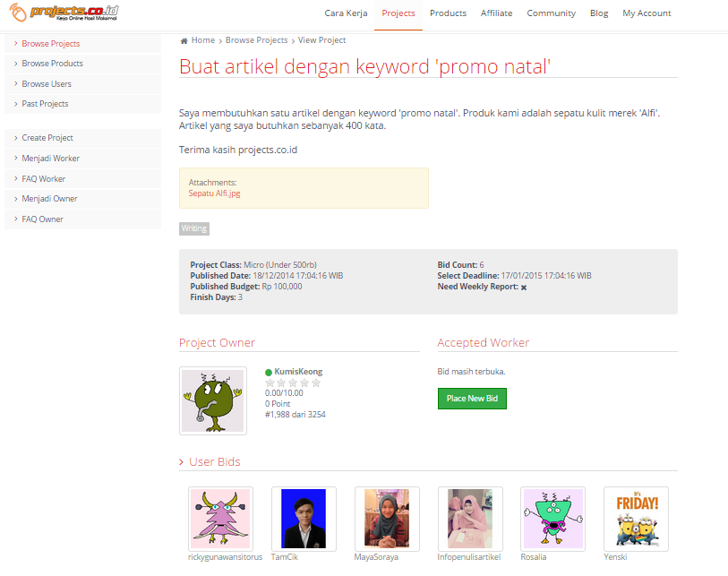Open FAQ Worker sidebar link
This screenshot has height=576, width=728.
pos(43,179)
